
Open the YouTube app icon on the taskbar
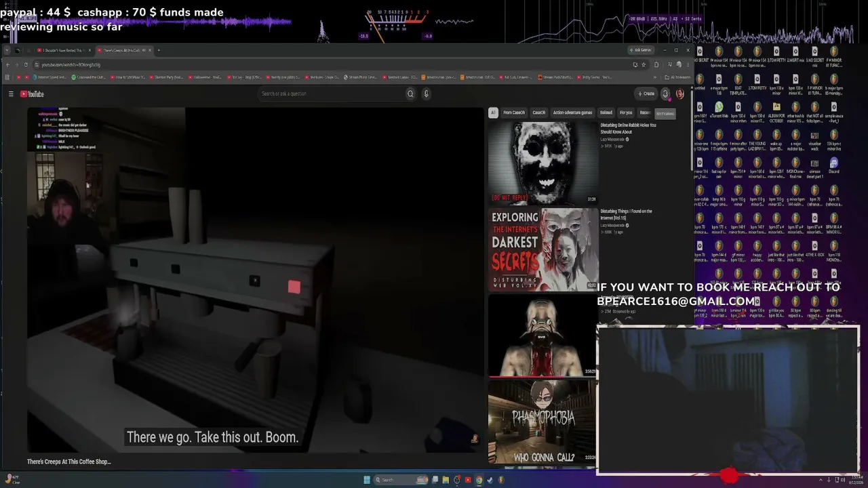pyautogui.click(x=467, y=480)
